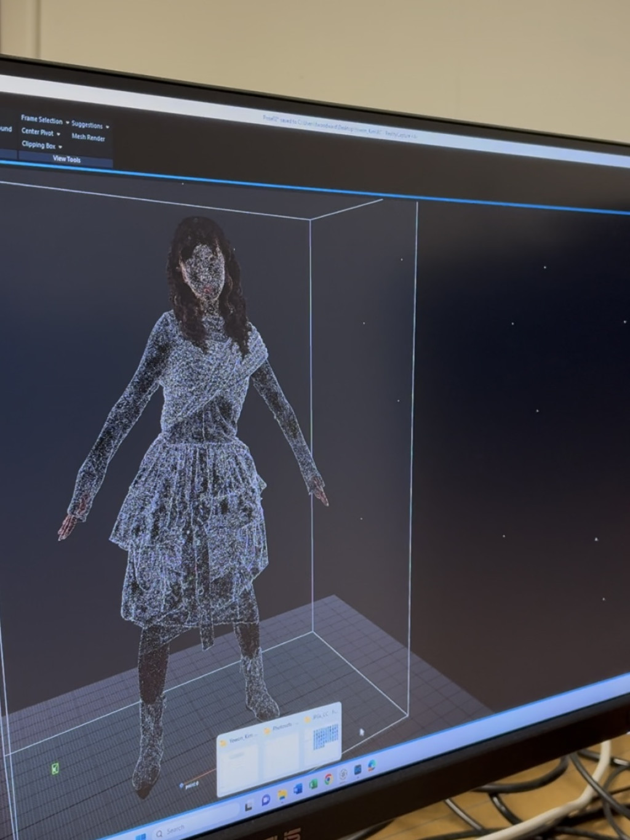Screen dimensions: 630x840
Task: Click the Windows Start button
Action: [141, 836]
